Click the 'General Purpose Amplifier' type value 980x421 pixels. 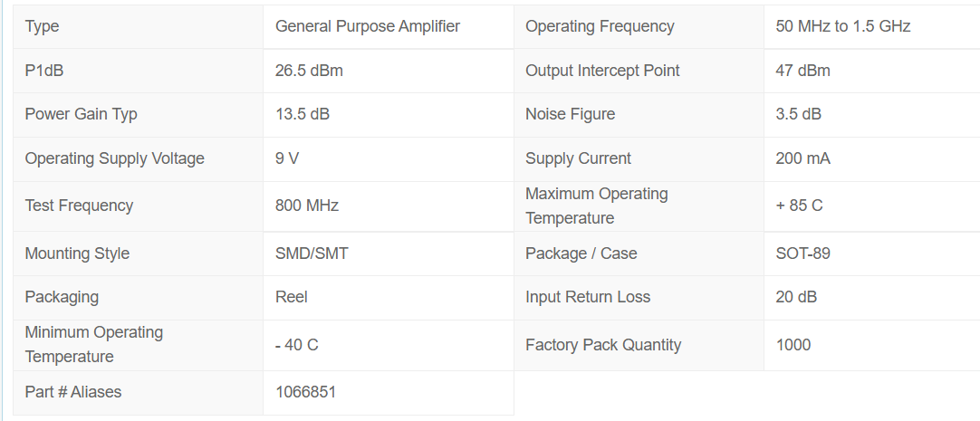pyautogui.click(x=367, y=26)
